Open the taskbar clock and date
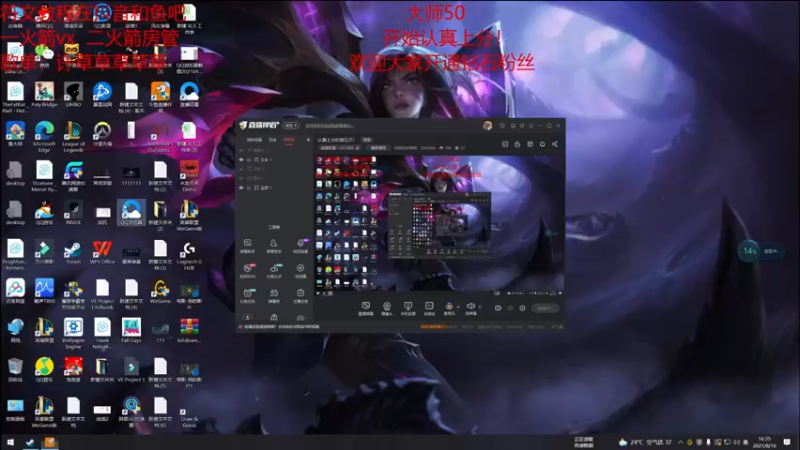This screenshot has width=800, height=450. (764, 442)
